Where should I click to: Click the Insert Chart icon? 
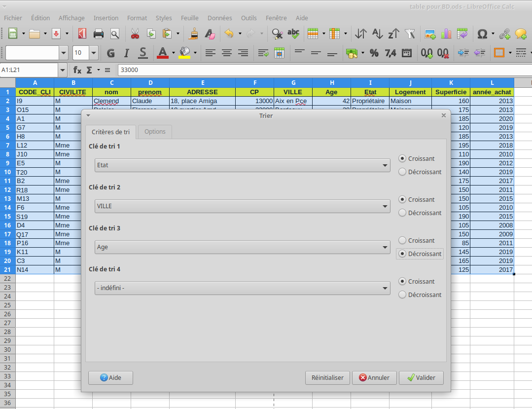(x=446, y=34)
